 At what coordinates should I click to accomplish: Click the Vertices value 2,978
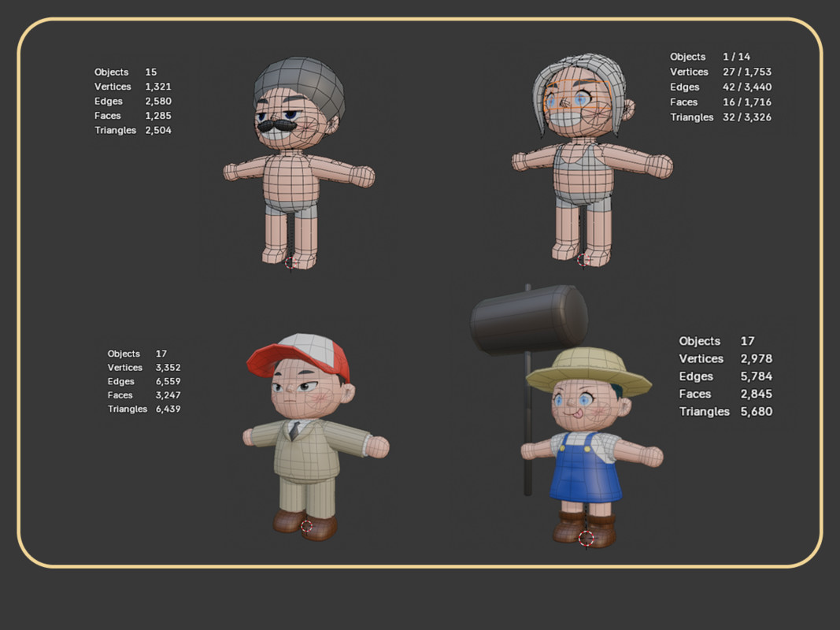(x=757, y=358)
